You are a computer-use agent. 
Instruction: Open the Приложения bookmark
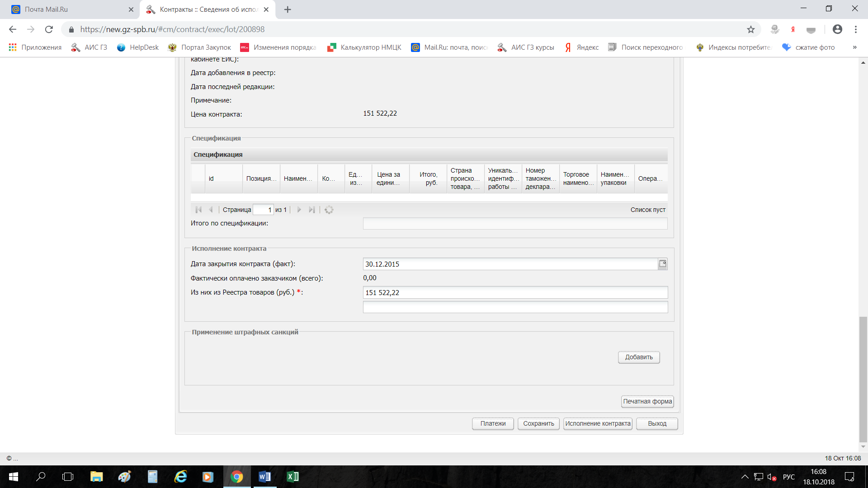point(35,47)
